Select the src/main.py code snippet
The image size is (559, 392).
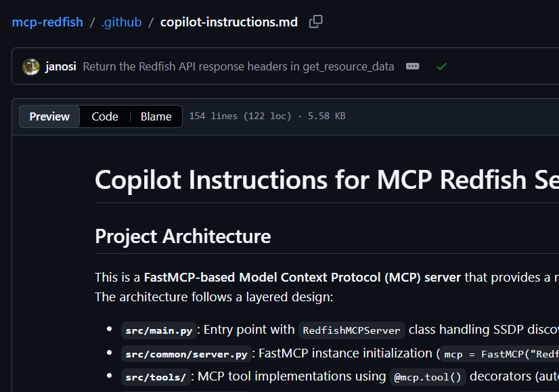pos(158,330)
